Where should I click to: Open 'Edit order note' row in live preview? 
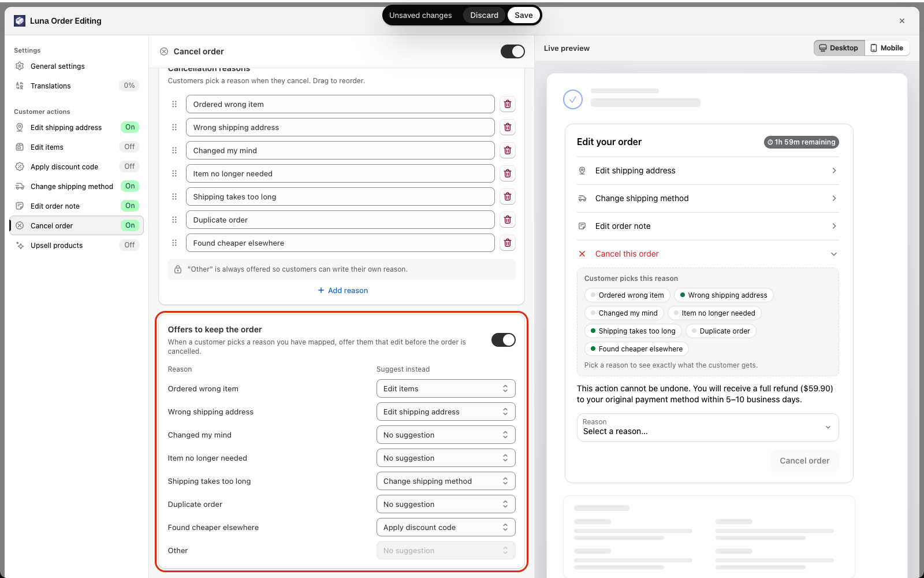707,226
